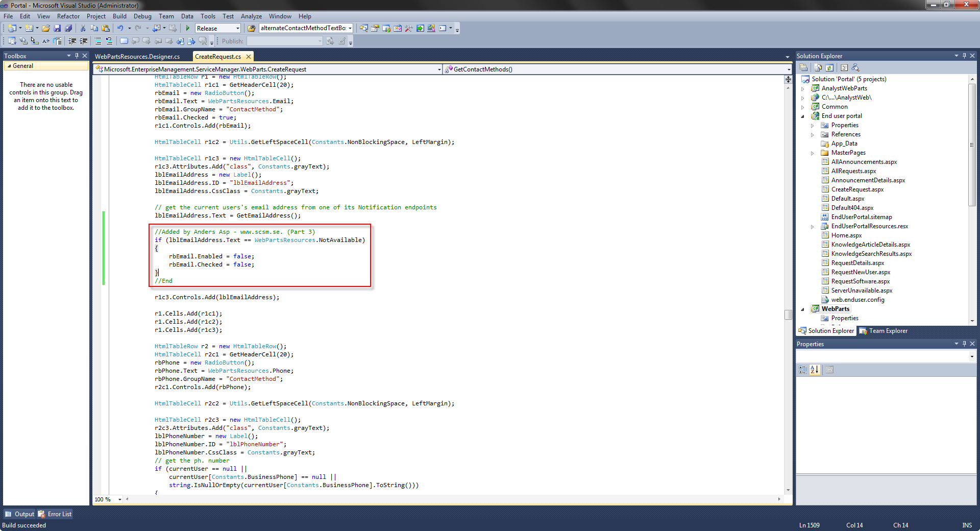The image size is (980, 531).
Task: Click Refresh icon in Solution Explorer
Action: point(829,67)
